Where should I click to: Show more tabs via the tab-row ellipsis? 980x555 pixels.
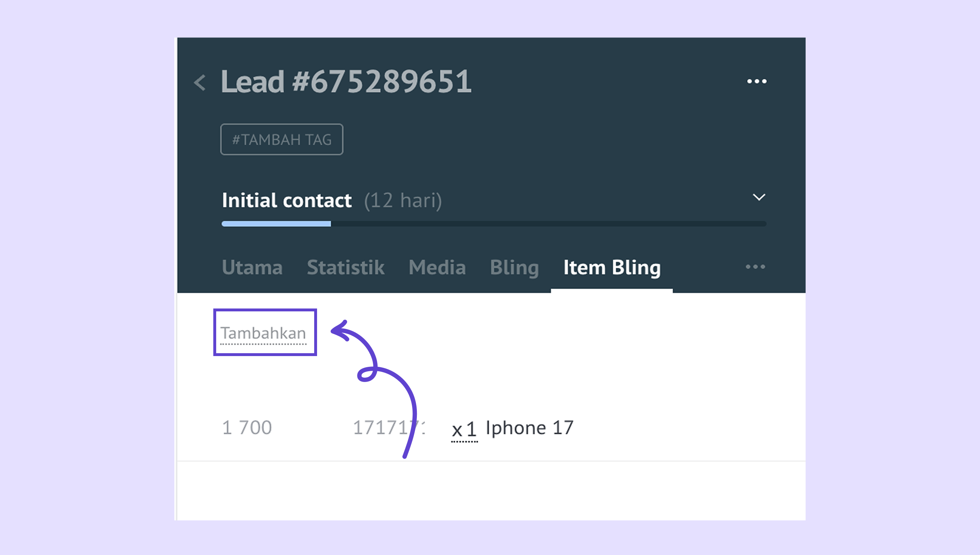[755, 267]
